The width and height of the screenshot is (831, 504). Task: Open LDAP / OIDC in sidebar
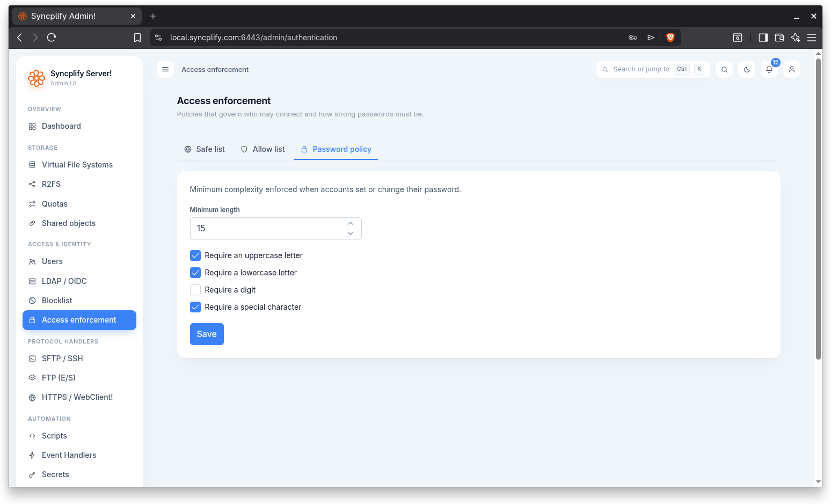(x=79, y=281)
